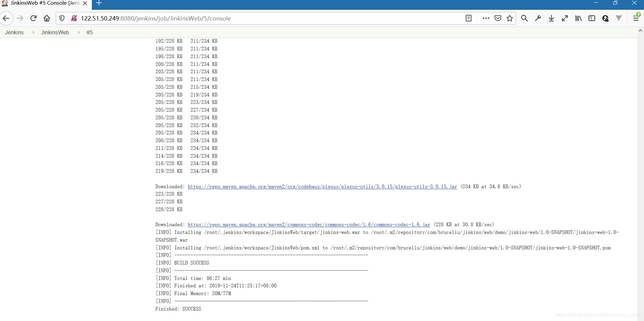Open the Firefox hamburger menu
This screenshot has width=644, height=321.
[636, 17]
